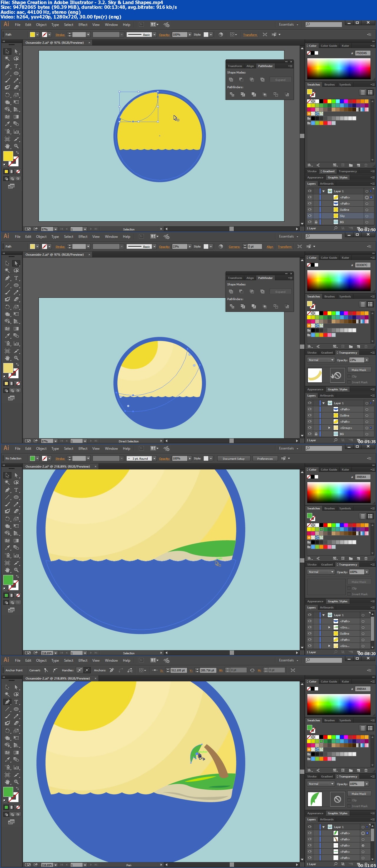
Task: Pick from color spectrum below F5DD45 field
Action: [x=338, y=68]
